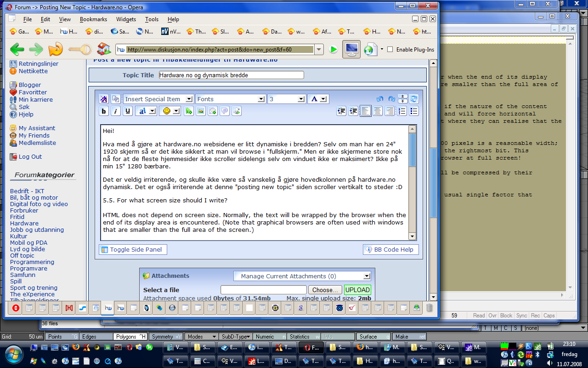Click the BB Code Help button
Screen dimensions: 588x368
click(390, 249)
